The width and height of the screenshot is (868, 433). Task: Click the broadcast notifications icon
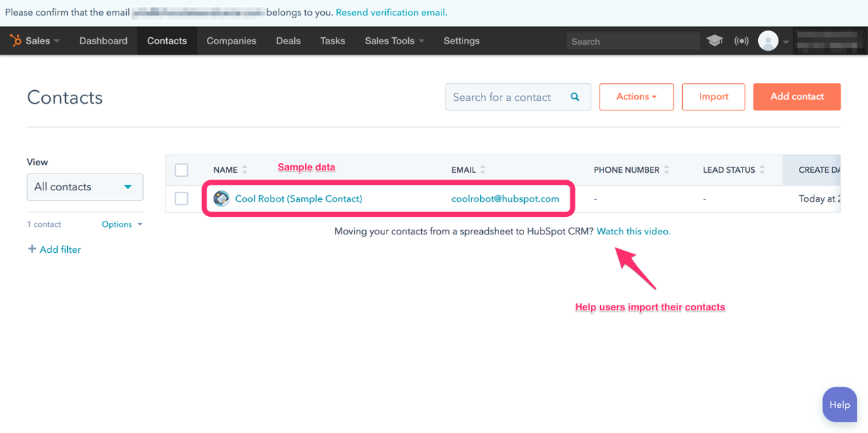coord(742,41)
